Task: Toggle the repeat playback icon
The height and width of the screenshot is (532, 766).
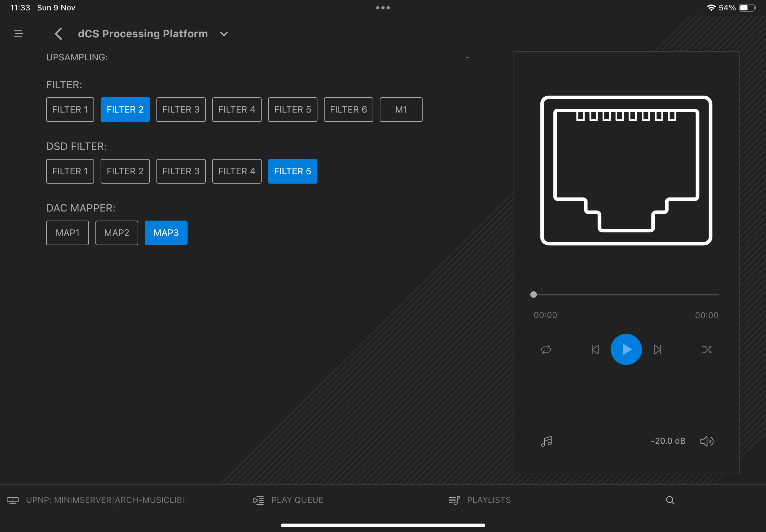Action: point(546,349)
